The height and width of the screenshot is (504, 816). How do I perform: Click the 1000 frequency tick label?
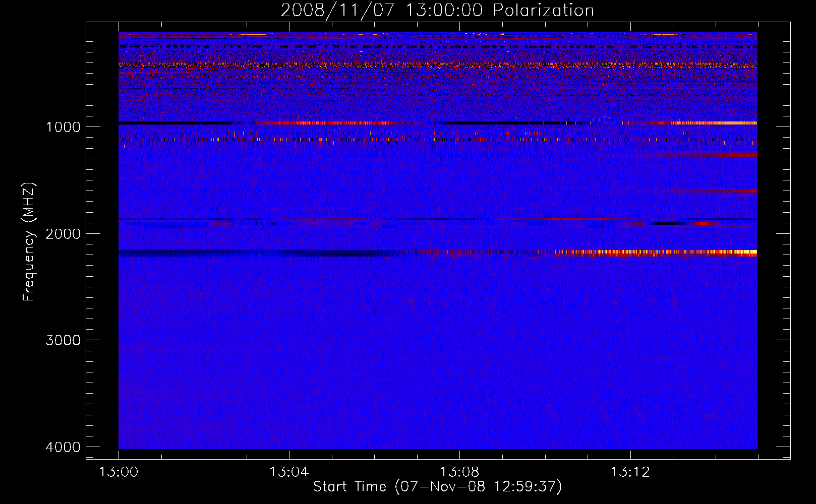(x=63, y=127)
